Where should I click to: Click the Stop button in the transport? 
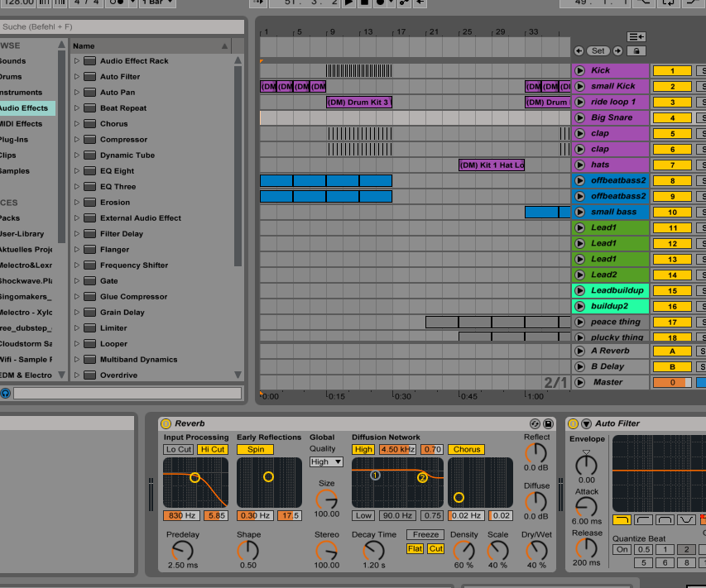(362, 3)
